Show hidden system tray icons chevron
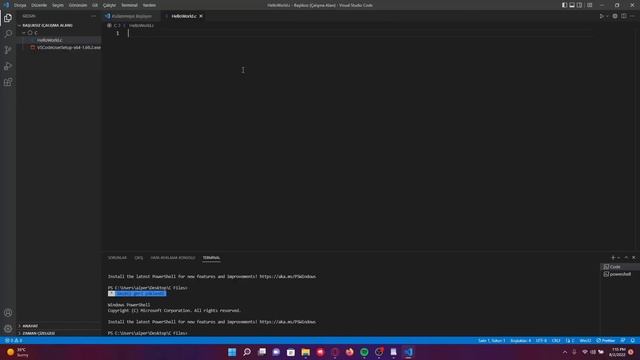The width and height of the screenshot is (640, 360). (565, 352)
